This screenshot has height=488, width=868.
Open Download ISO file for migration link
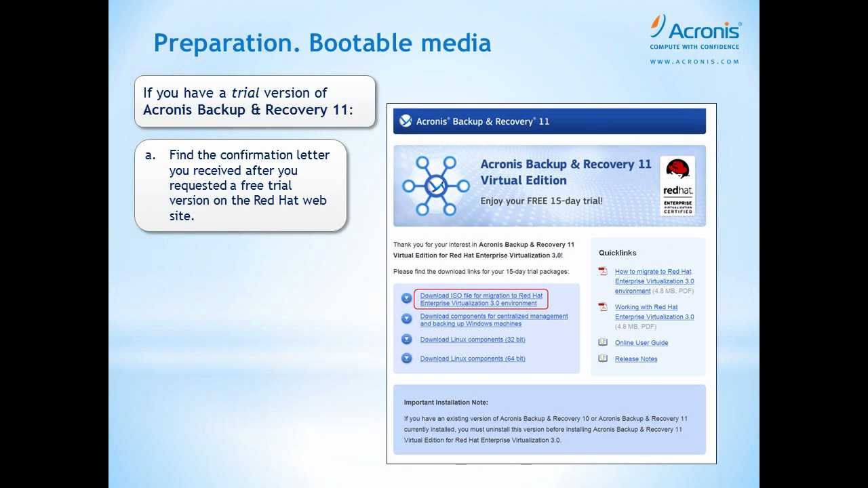click(x=481, y=300)
